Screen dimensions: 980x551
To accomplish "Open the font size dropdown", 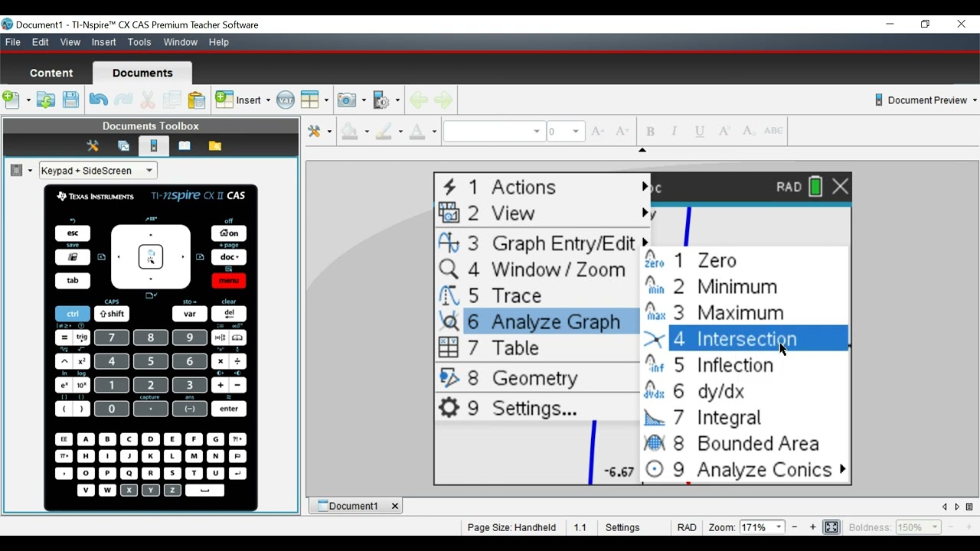I will pyautogui.click(x=577, y=131).
